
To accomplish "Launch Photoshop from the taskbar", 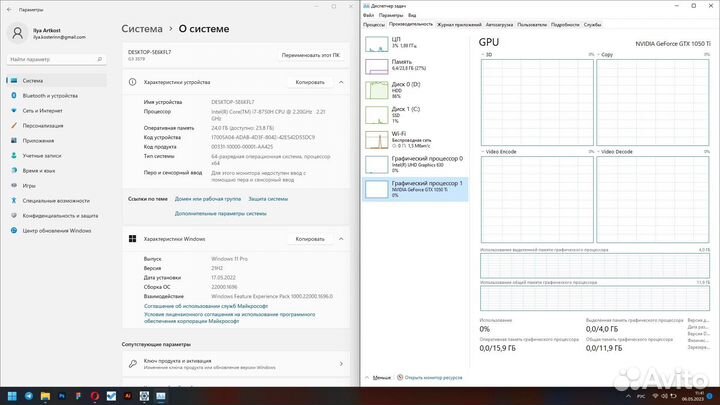I will click(x=62, y=396).
